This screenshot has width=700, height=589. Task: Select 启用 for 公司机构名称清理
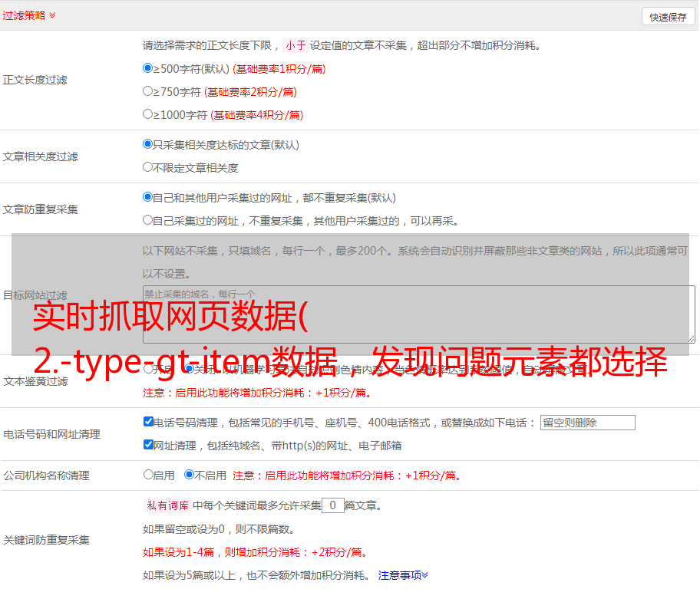(x=148, y=475)
